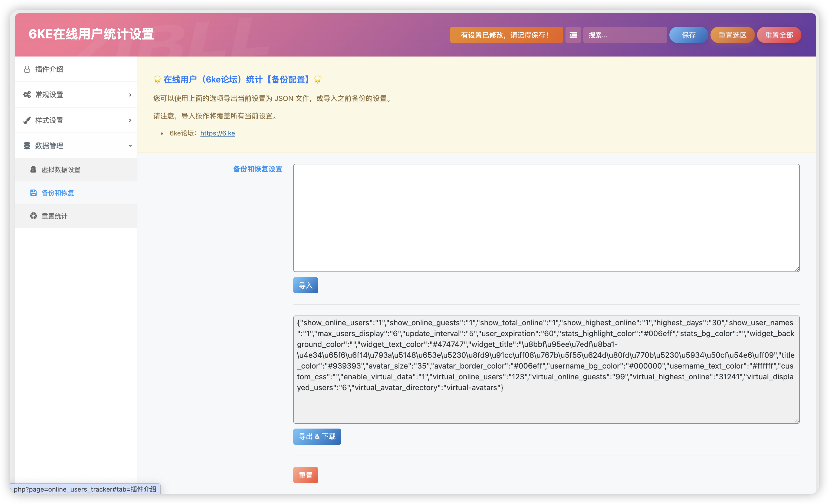The height and width of the screenshot is (504, 829).
Task: Click the 搜索 search input field
Action: [625, 35]
